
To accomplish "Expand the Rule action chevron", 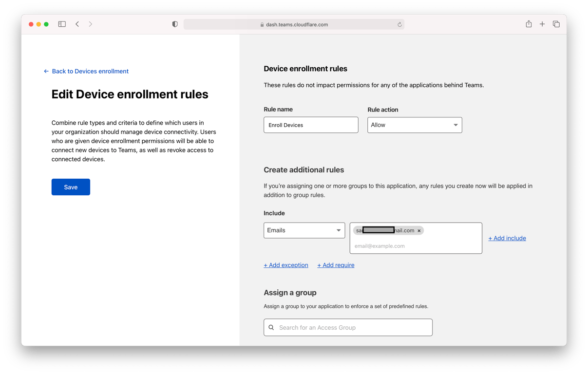I will [455, 125].
